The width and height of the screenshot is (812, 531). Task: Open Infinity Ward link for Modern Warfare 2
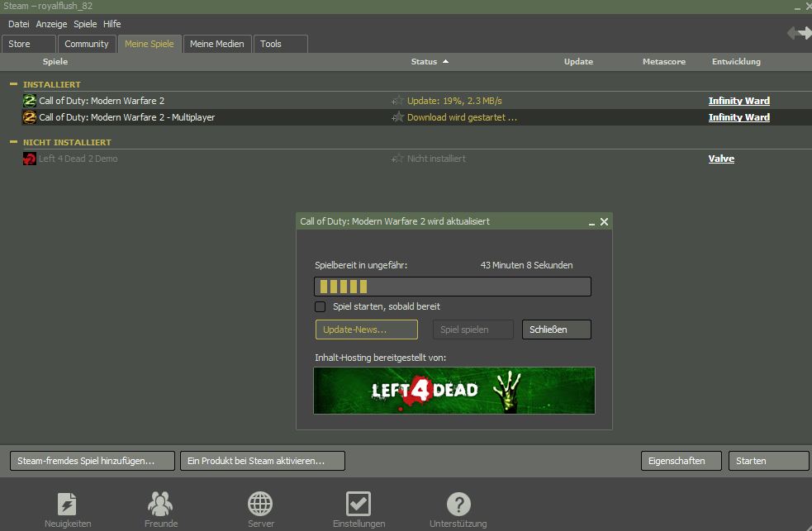(739, 101)
